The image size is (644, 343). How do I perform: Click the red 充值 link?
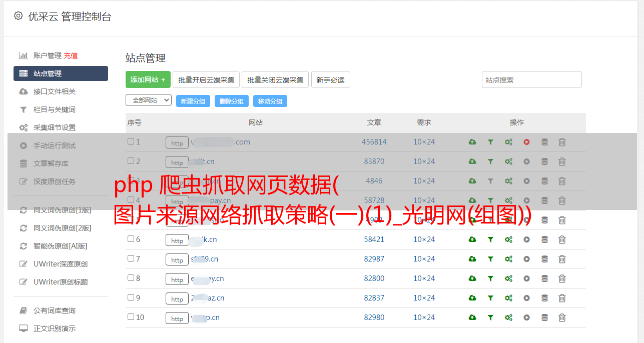(x=71, y=55)
